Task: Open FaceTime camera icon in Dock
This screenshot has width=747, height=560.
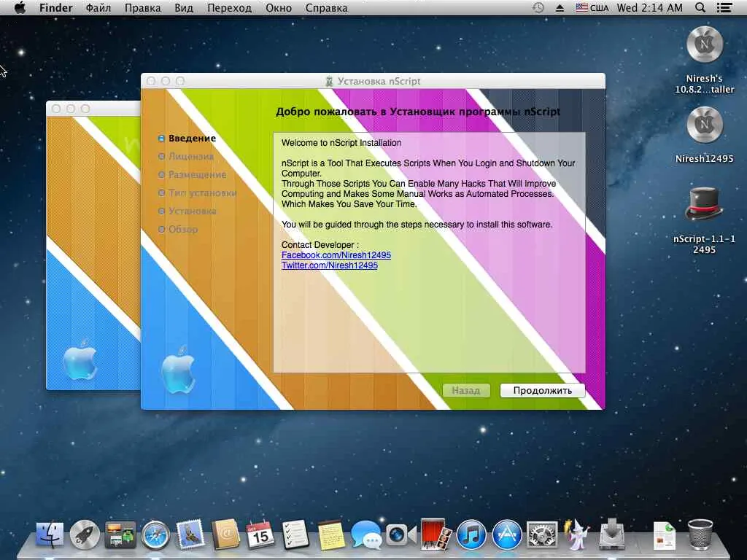Action: pos(400,534)
